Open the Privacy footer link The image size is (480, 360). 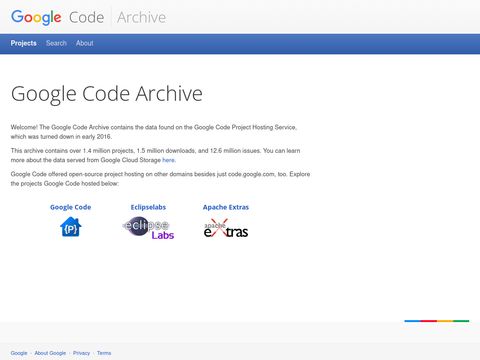point(81,353)
